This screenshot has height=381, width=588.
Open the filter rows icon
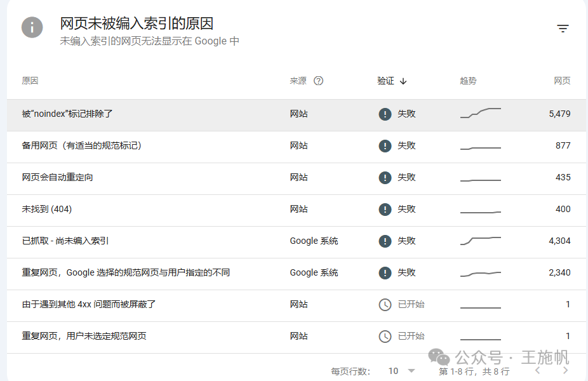563,28
